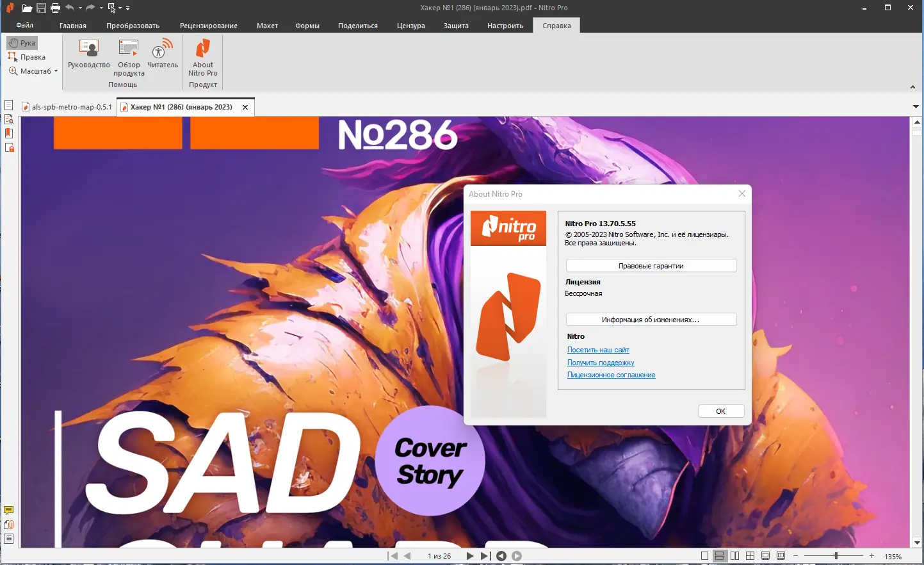Image resolution: width=924 pixels, height=565 pixels.
Task: Switch to the Преобразовать ribbon tab
Action: 133,26
